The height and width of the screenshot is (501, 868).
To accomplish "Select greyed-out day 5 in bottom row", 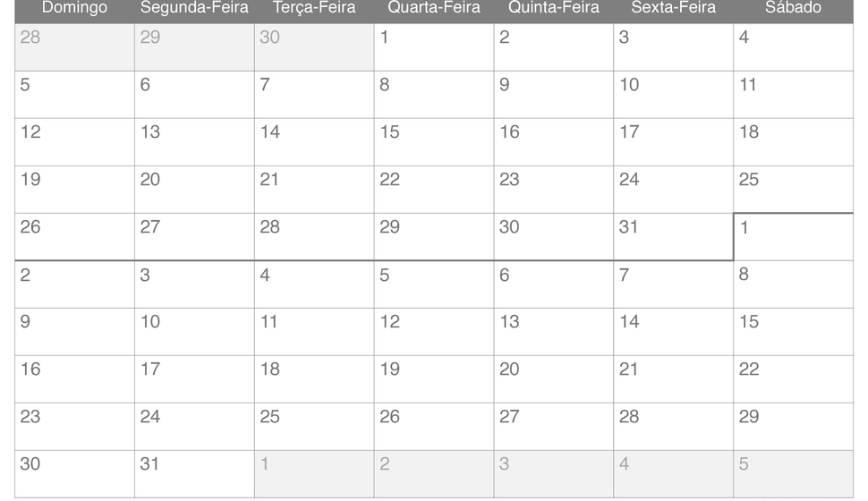I will [x=793, y=474].
